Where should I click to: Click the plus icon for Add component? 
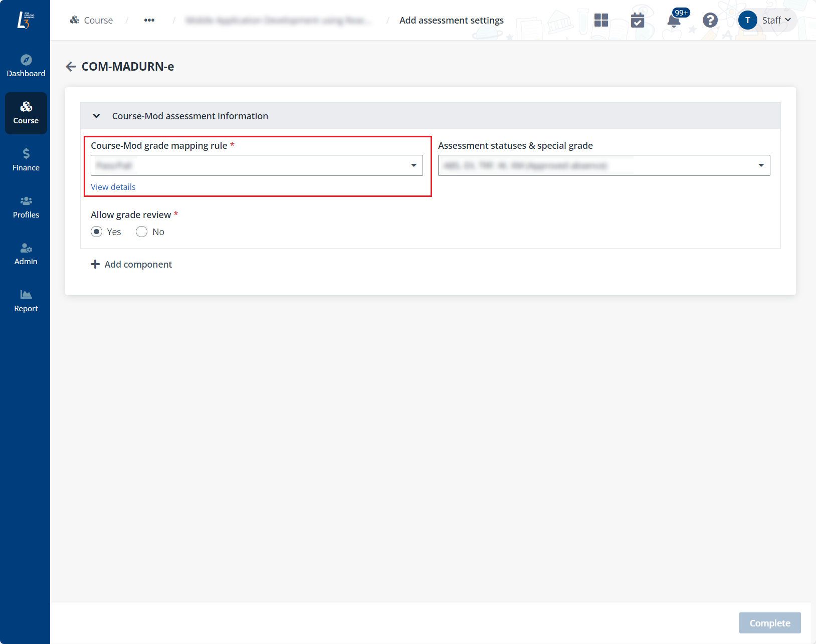pos(95,264)
